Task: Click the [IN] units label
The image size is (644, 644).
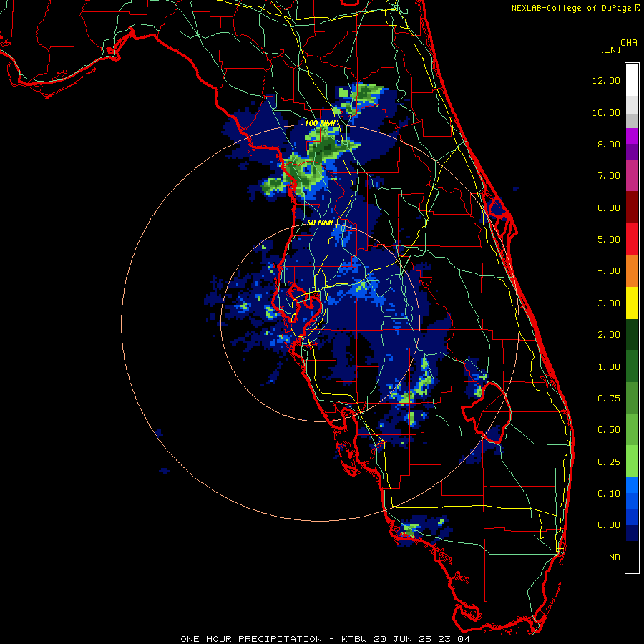Action: coord(610,49)
